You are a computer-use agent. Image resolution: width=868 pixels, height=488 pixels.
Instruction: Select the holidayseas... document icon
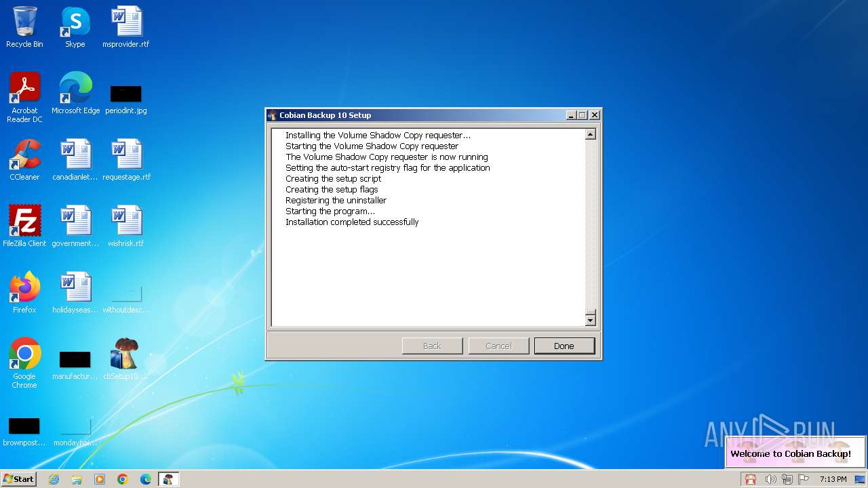click(75, 293)
